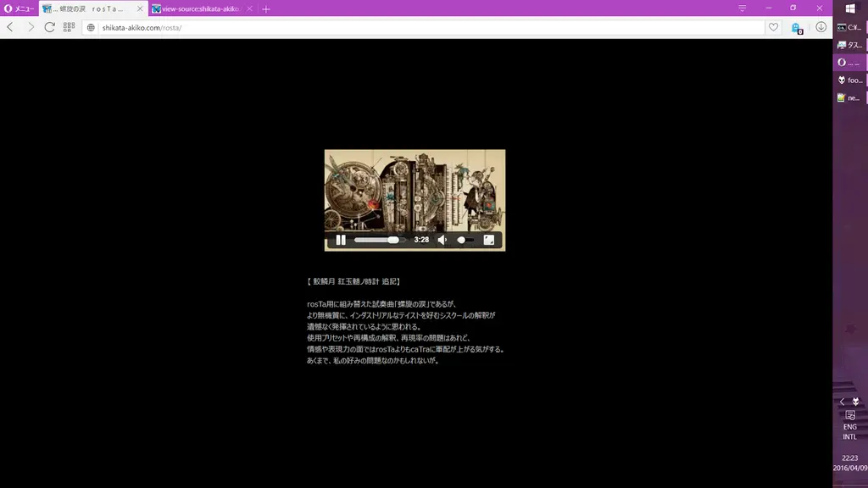Seek using the video progress slider

(x=379, y=240)
